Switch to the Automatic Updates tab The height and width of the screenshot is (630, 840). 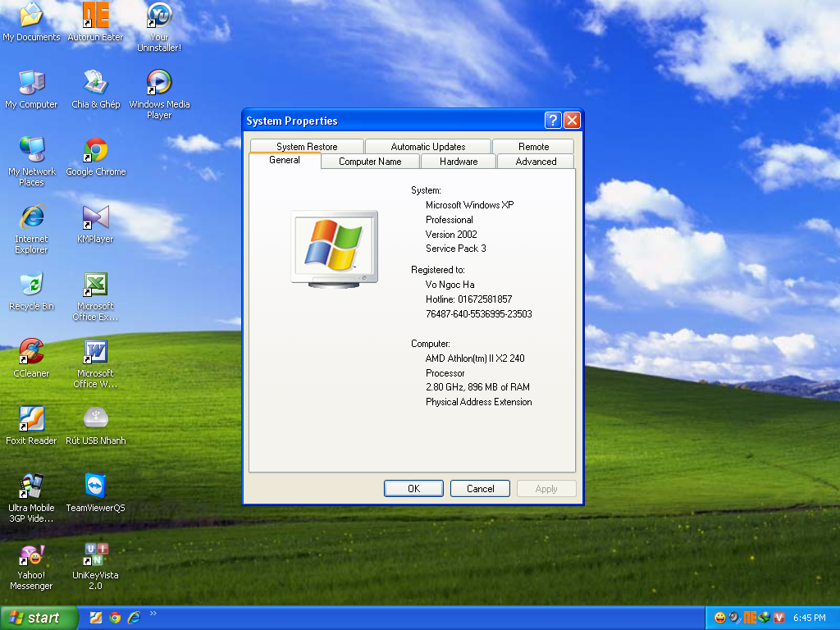tap(428, 146)
